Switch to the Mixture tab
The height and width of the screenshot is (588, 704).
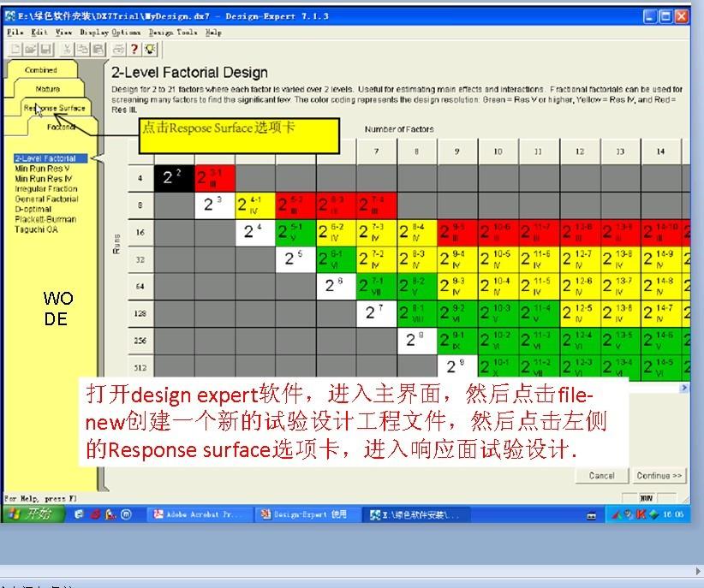[48, 89]
